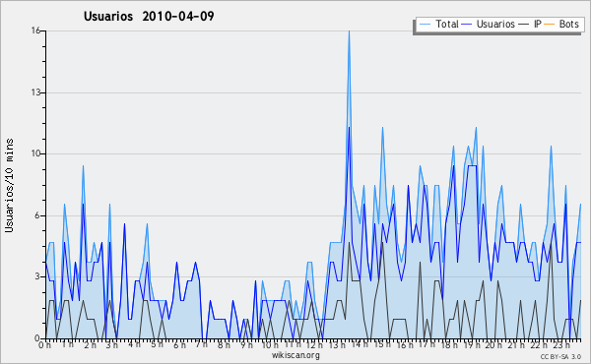The height and width of the screenshot is (364, 591).
Task: Click the y-axis value 13
Action: click(x=35, y=92)
